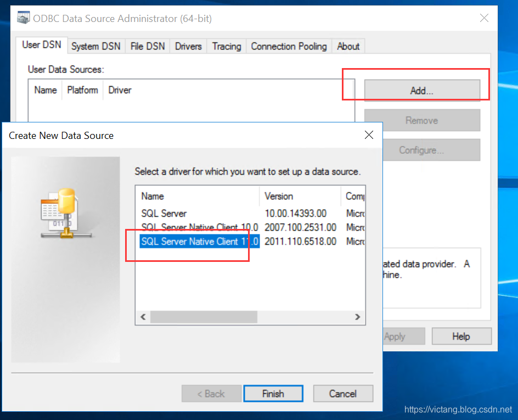
Task: Click the driver list left scroll arrow
Action: tap(143, 317)
